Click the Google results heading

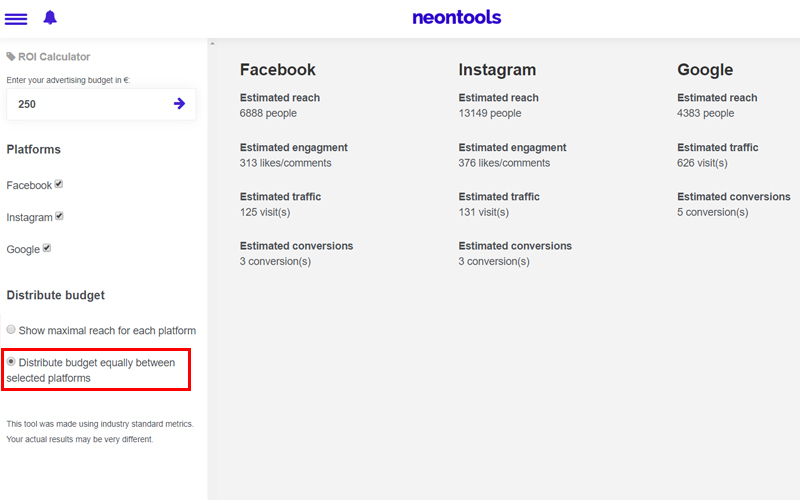705,69
